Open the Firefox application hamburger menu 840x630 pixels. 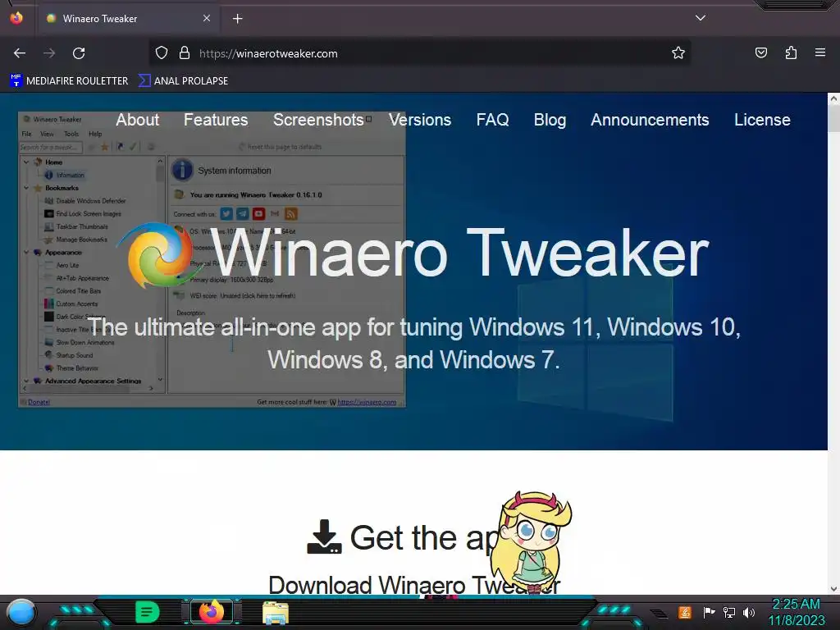[820, 52]
